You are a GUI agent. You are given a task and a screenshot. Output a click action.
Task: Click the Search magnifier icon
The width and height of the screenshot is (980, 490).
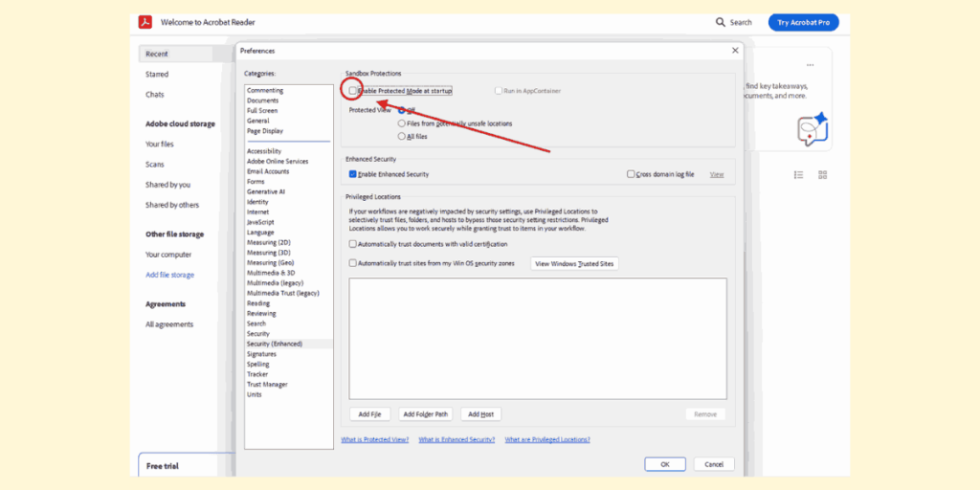(721, 23)
